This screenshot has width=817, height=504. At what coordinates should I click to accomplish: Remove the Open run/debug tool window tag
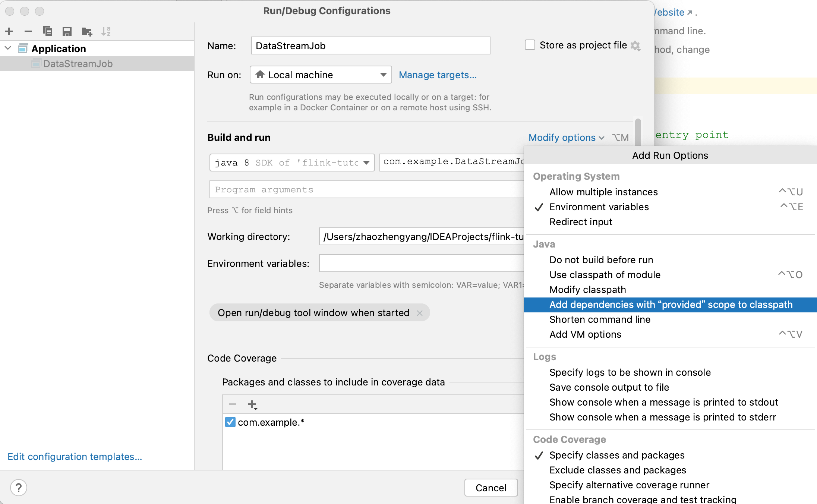tap(420, 313)
